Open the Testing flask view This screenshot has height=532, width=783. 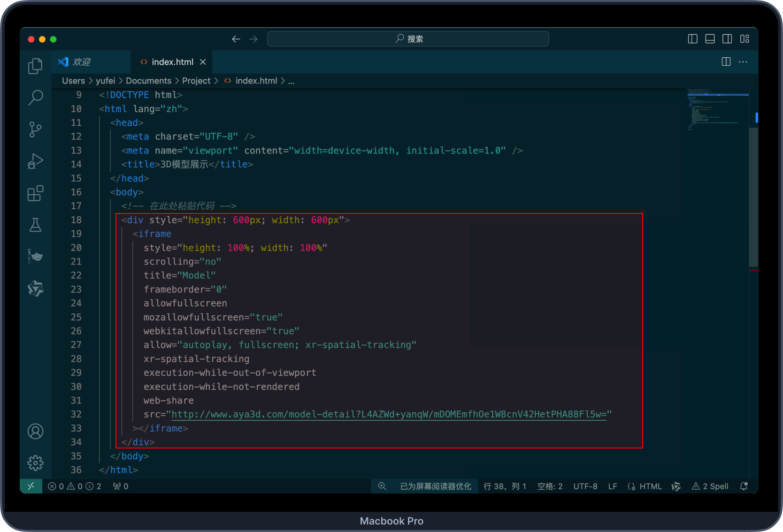[x=35, y=225]
